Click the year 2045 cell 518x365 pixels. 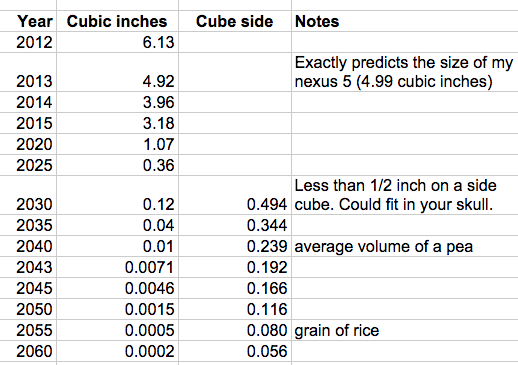coord(28,288)
